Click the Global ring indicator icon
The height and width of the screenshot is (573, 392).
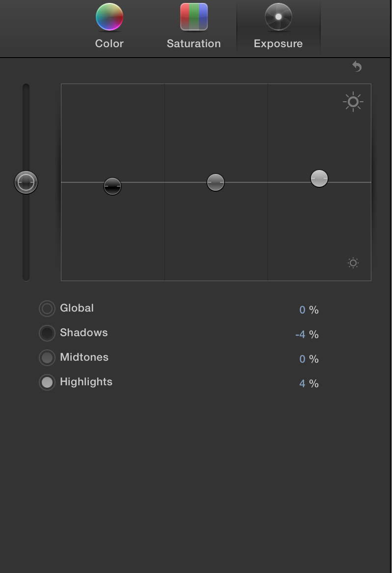47,309
